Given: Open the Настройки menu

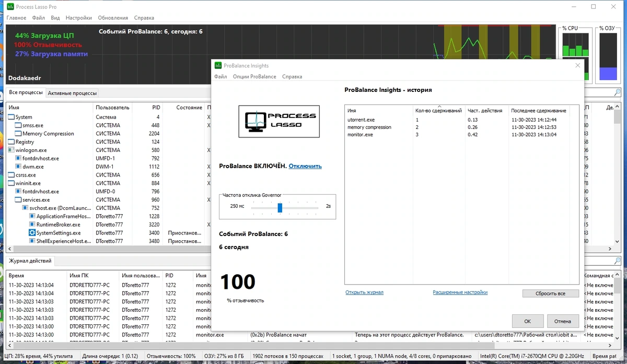Looking at the screenshot, I should click(x=79, y=18).
